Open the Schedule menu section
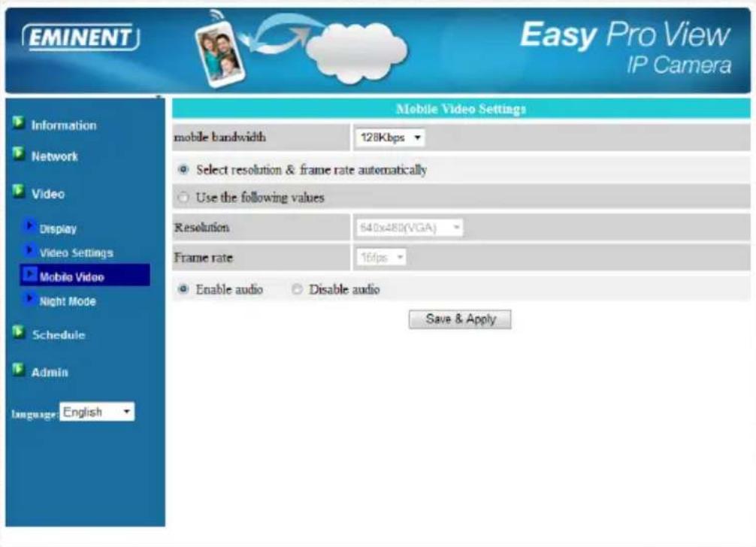 (59, 334)
